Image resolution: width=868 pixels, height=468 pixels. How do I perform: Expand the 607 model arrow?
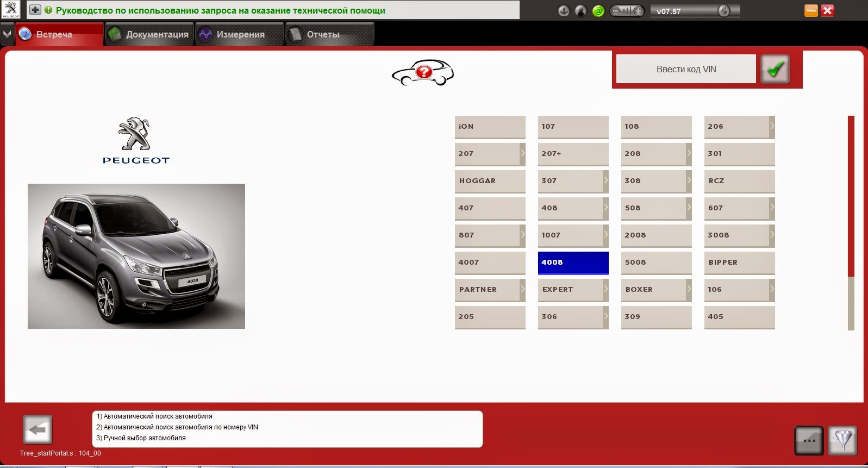772,208
